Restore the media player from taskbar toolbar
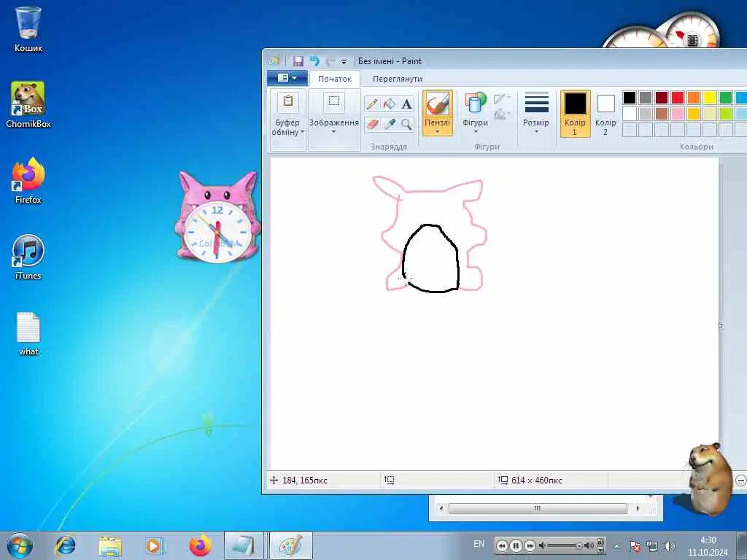 coord(600,542)
